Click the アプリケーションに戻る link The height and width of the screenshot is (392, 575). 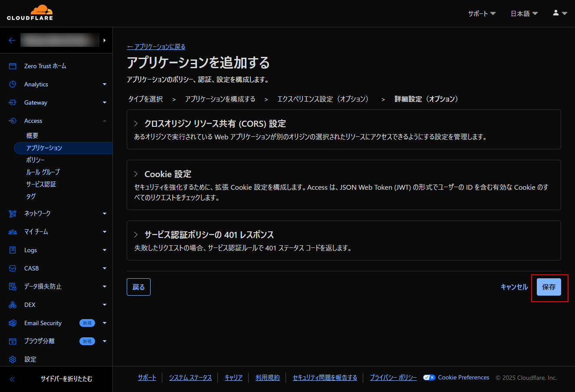(156, 46)
